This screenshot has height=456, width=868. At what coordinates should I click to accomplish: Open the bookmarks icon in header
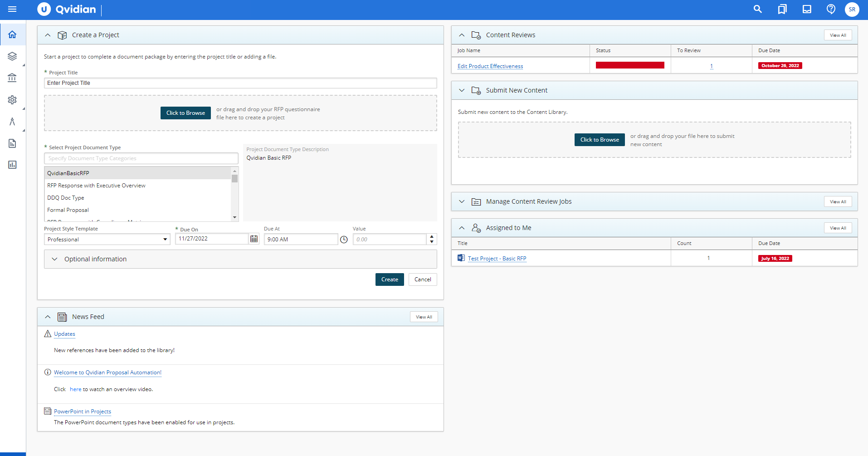(x=782, y=9)
